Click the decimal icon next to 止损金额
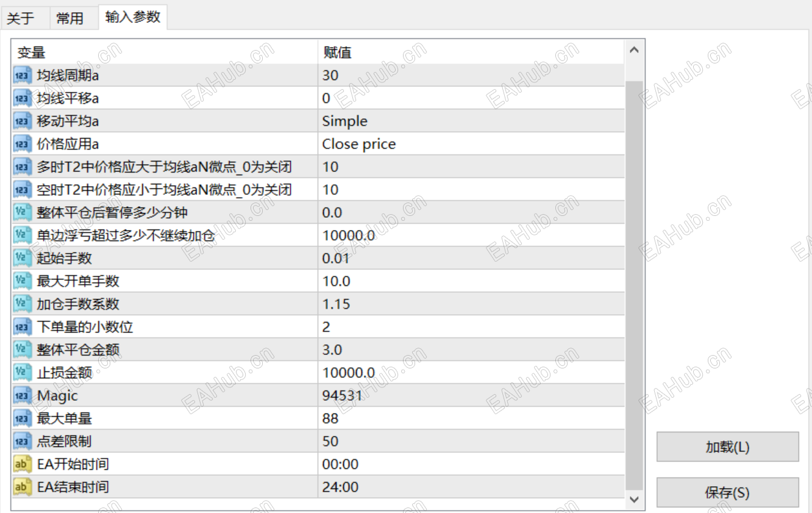812x513 pixels. pos(22,372)
